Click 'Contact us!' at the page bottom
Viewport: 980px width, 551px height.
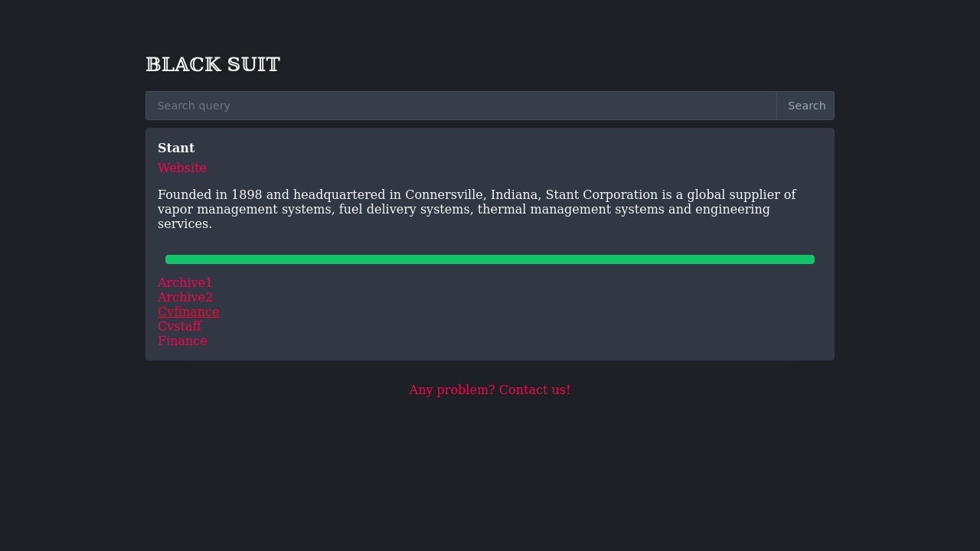pyautogui.click(x=535, y=390)
